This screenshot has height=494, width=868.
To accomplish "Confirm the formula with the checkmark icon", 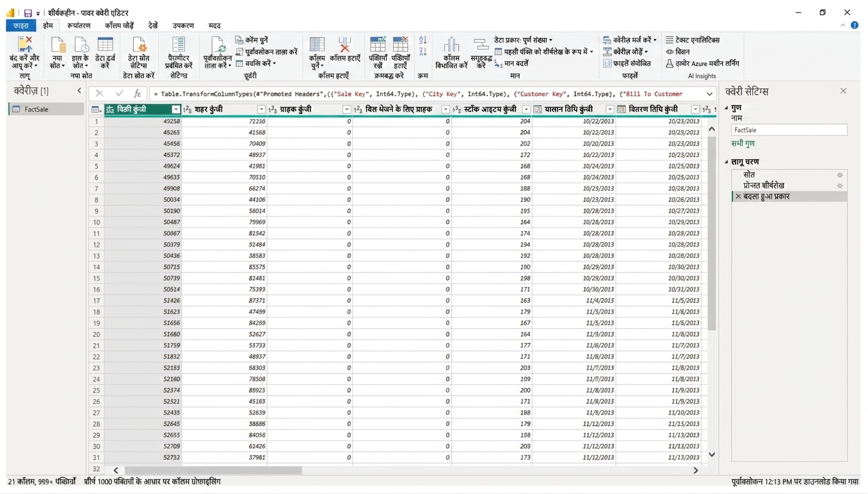I will coord(119,93).
